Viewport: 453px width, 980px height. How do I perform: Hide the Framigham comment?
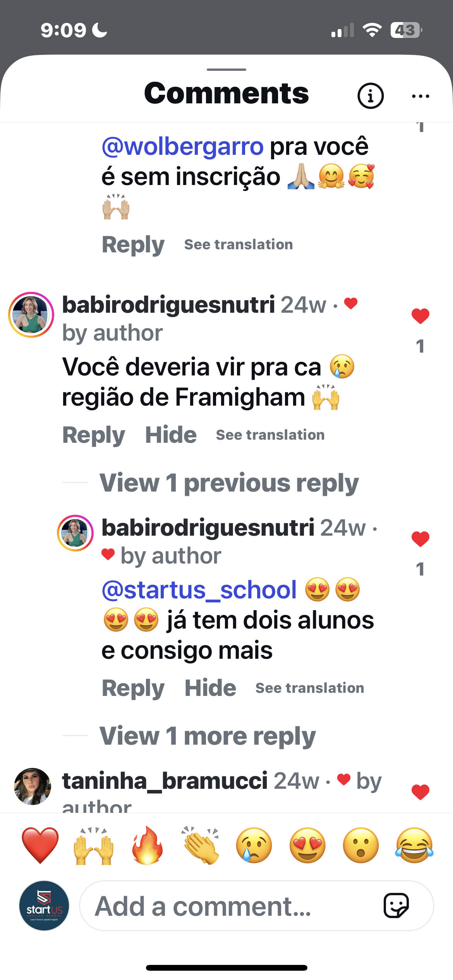tap(171, 435)
